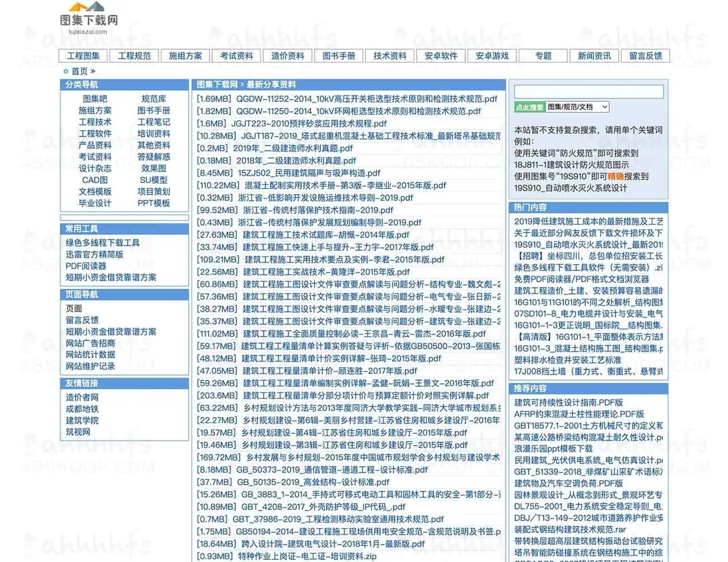Select the 安卓软件 navigation tab

[441, 56]
